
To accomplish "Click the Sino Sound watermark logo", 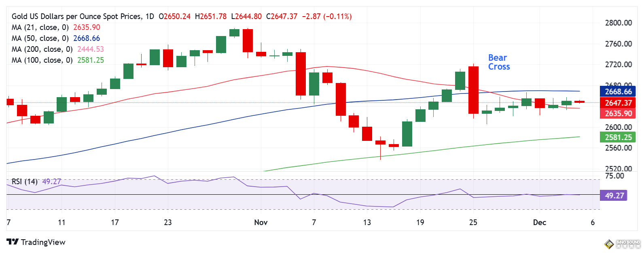I will coord(622,244).
